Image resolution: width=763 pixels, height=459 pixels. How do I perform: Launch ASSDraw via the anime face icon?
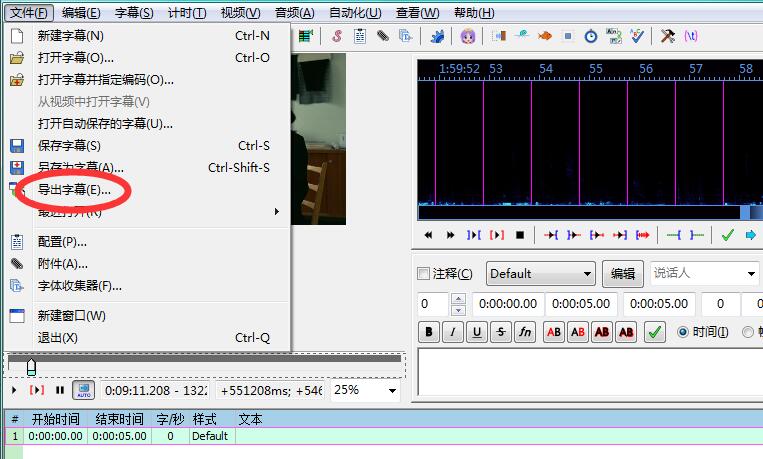click(x=468, y=36)
